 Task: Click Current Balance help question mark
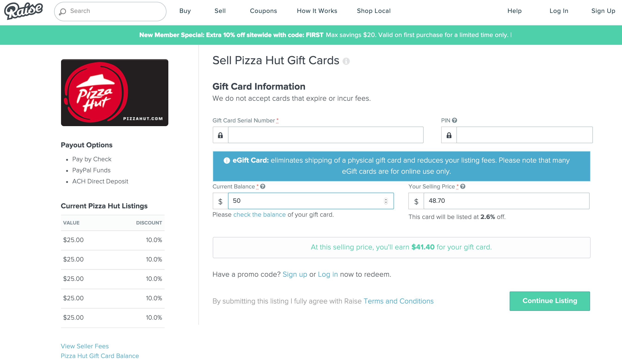tap(263, 186)
